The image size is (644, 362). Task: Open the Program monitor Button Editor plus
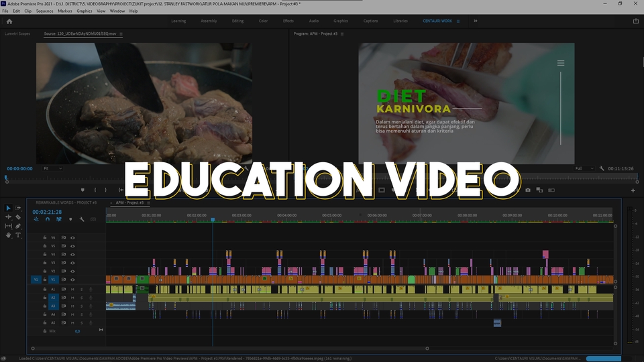point(633,190)
